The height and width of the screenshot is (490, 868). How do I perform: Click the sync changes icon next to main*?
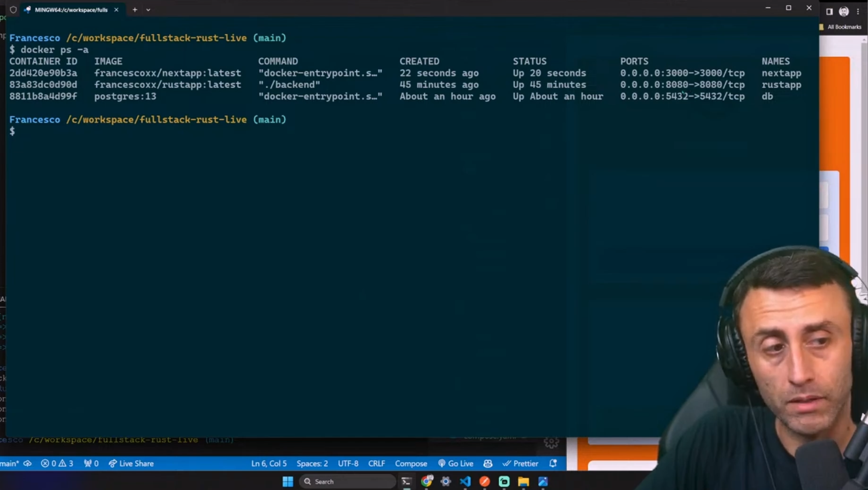[x=28, y=463]
